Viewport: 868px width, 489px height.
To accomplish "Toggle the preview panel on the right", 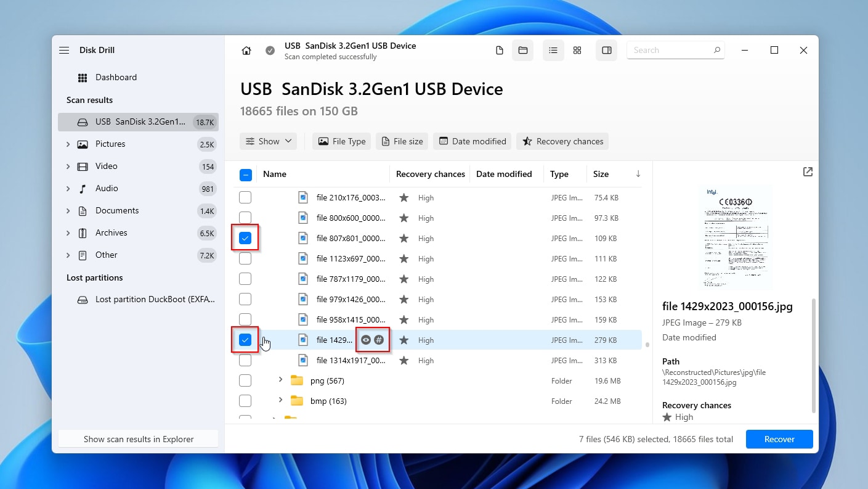I will pyautogui.click(x=606, y=50).
